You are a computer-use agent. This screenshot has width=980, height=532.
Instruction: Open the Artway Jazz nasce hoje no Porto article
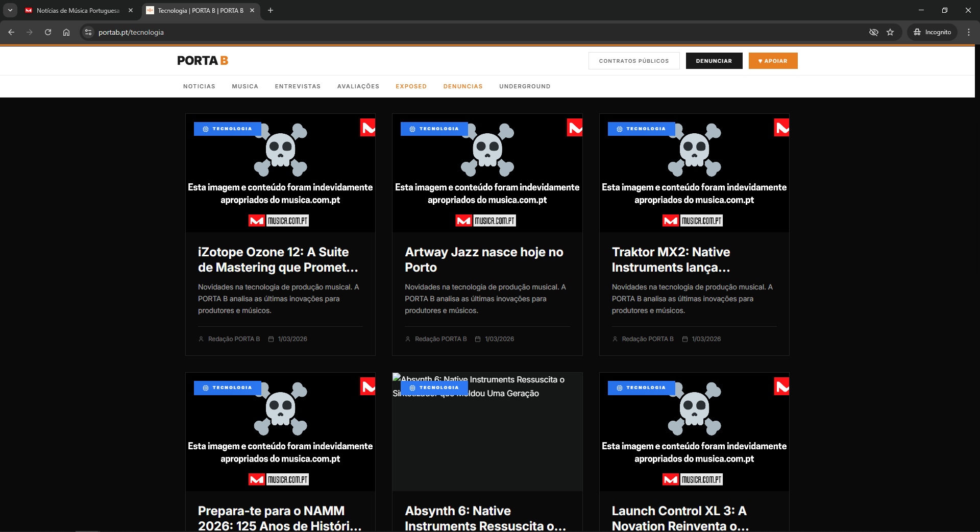pyautogui.click(x=484, y=259)
